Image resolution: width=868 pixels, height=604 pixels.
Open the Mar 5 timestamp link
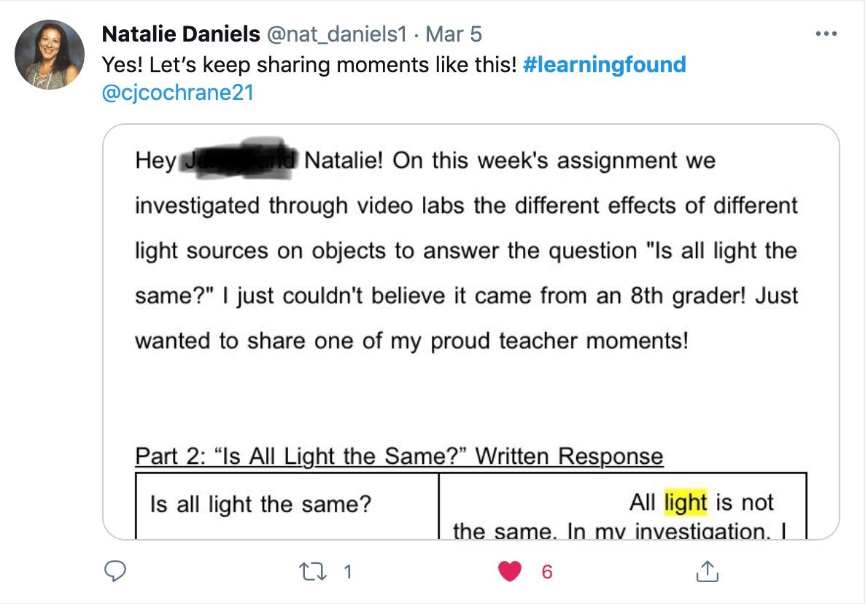tap(453, 34)
